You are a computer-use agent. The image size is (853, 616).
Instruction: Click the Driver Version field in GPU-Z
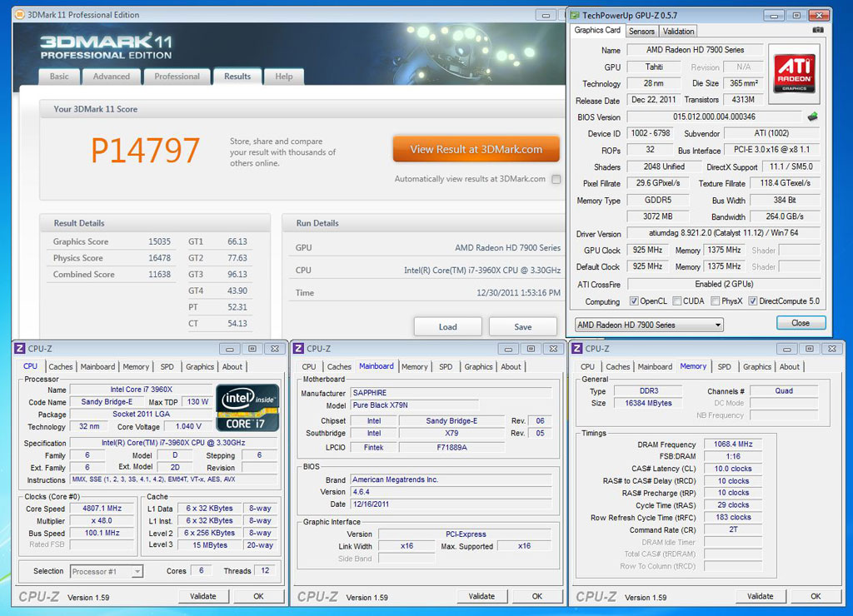pos(724,233)
